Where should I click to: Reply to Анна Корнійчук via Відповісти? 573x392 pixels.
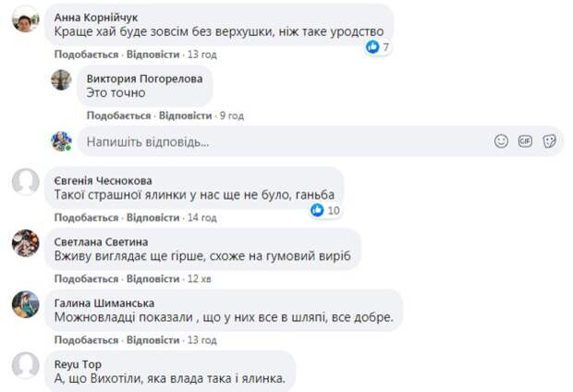coord(152,55)
